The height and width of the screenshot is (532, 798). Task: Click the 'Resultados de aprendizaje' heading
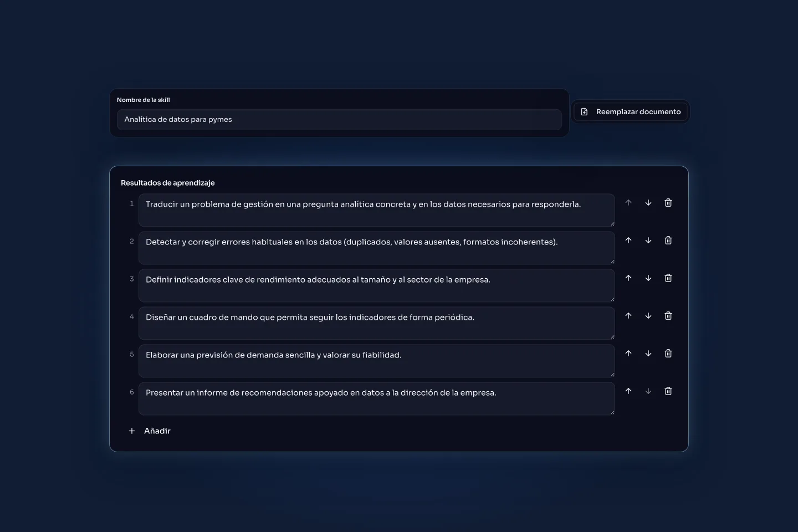[168, 183]
